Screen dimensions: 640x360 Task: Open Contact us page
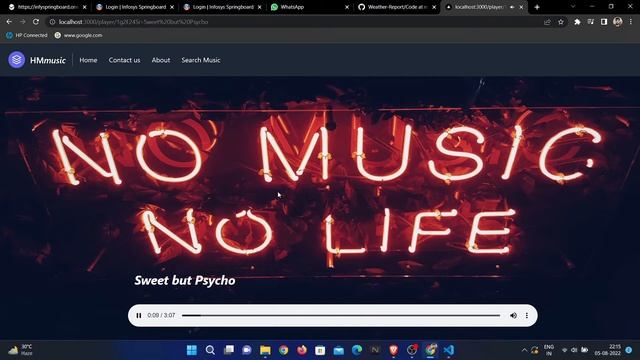coord(124,60)
